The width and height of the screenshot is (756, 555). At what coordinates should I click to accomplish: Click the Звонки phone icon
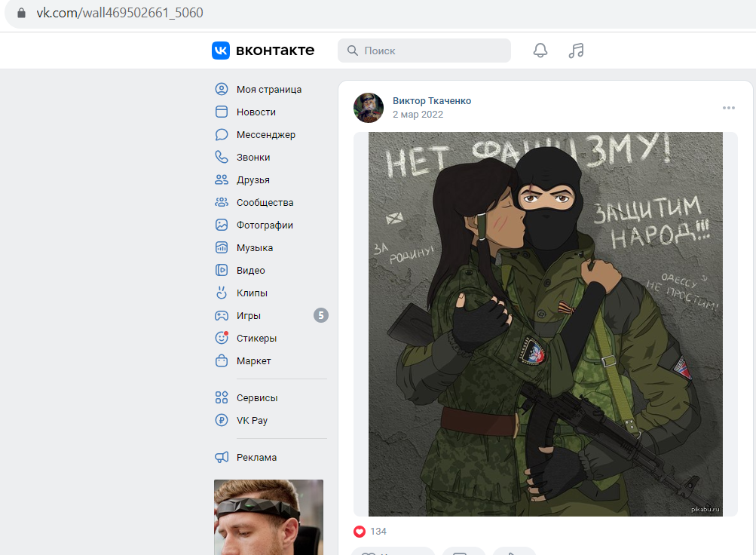point(222,157)
